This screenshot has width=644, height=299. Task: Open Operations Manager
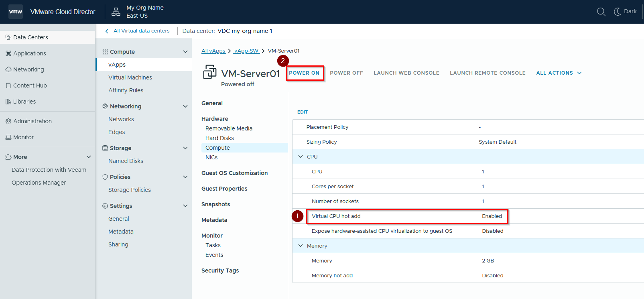coord(39,183)
